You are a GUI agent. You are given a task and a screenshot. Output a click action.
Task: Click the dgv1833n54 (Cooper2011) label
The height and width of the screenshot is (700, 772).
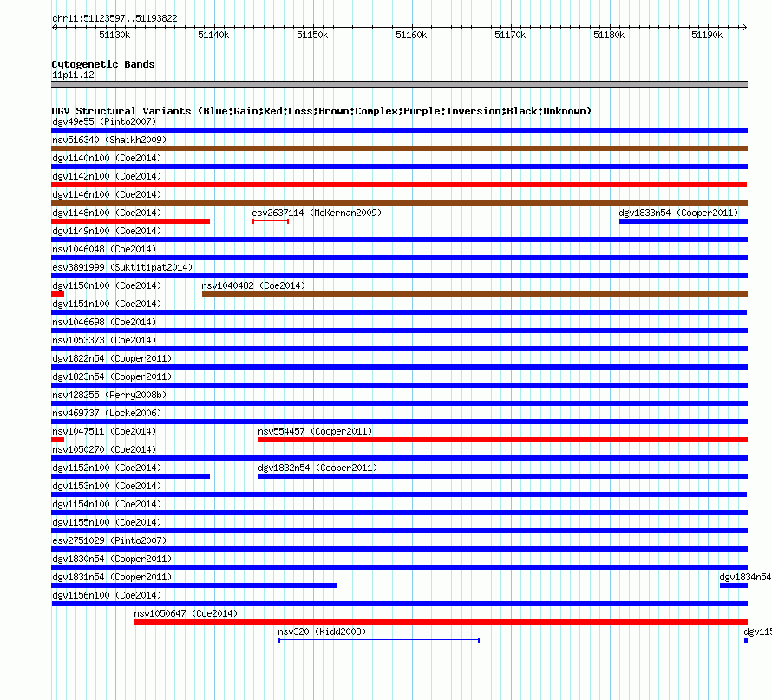(x=678, y=213)
